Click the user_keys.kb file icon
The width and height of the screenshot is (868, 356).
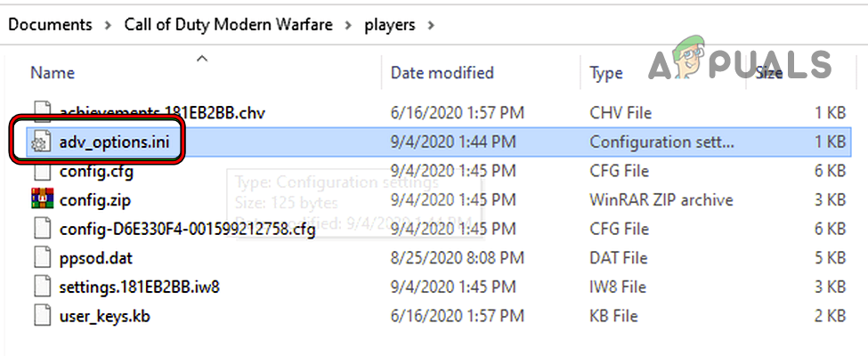coord(41,315)
